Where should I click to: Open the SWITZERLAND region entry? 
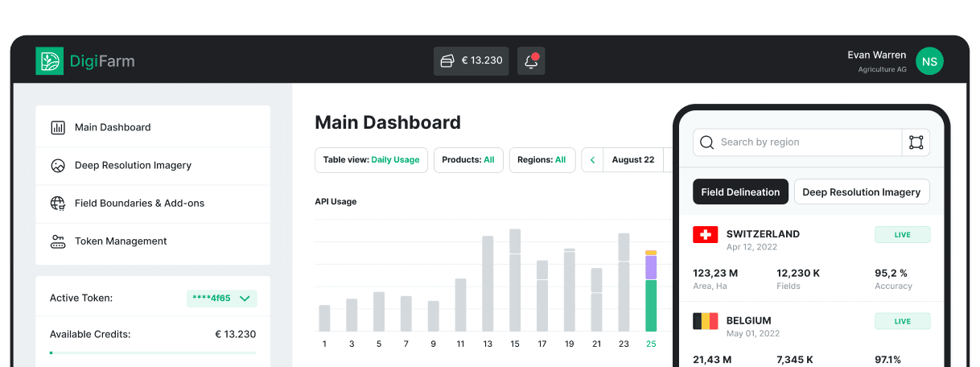(x=763, y=234)
